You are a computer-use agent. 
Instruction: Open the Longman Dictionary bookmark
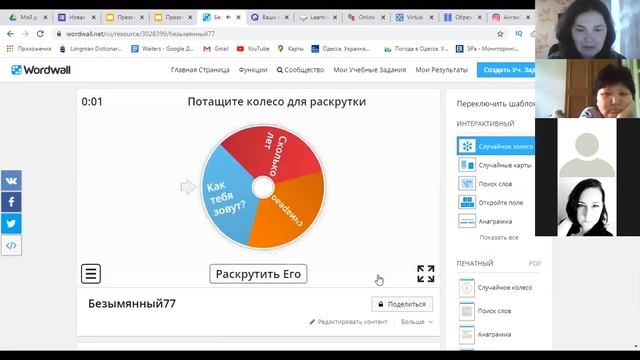click(90, 49)
